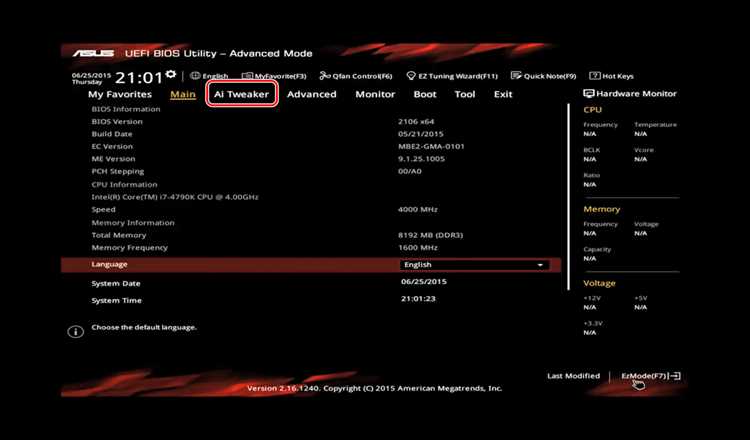
Task: Click the CPU heading in Hardware Monitor
Action: [592, 110]
